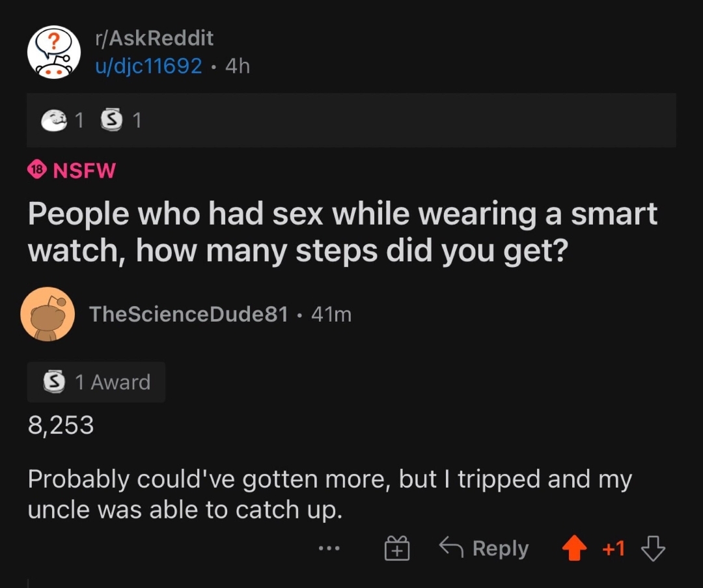Collapse the comment by tapping its body text
703x588 pixels.
[329, 494]
